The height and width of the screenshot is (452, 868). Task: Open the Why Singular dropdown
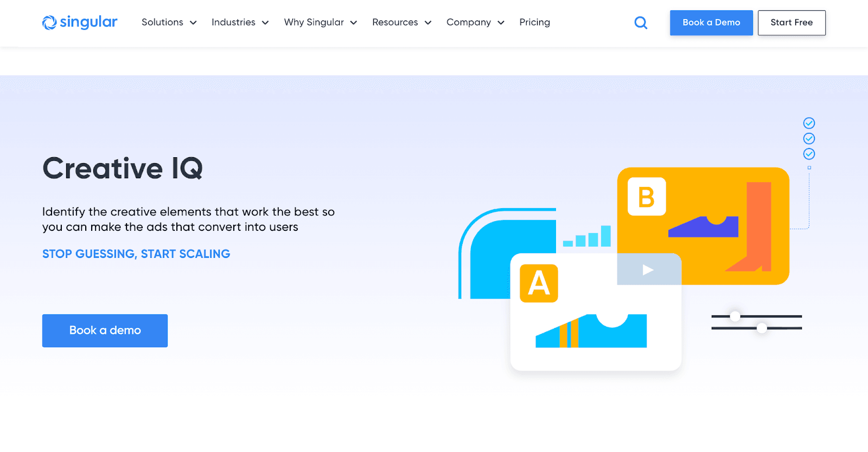(320, 22)
